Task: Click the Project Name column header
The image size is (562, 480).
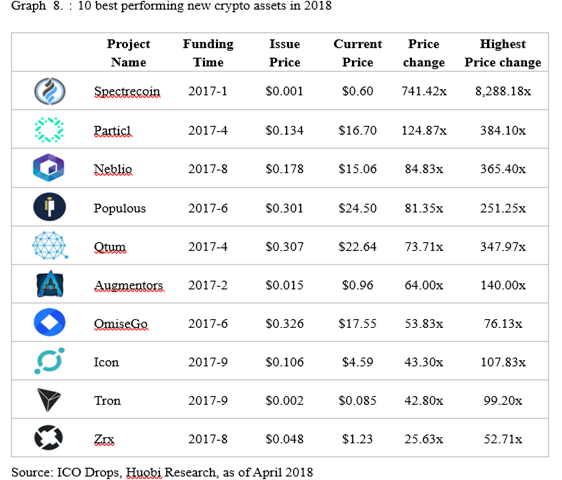Action: (x=128, y=53)
